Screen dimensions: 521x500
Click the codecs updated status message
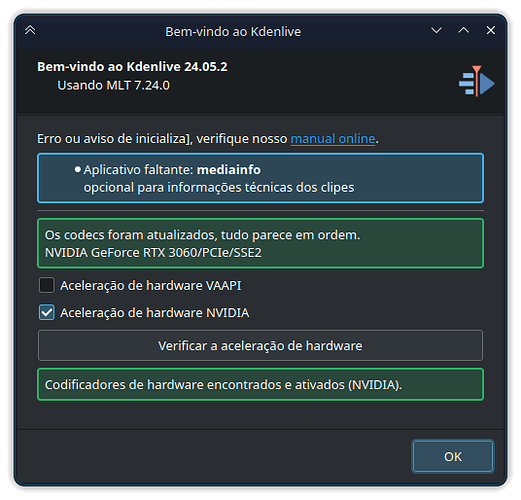tap(202, 235)
